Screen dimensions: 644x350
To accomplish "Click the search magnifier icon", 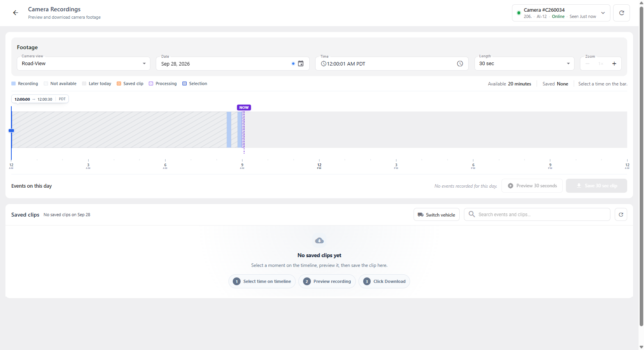I will click(472, 214).
